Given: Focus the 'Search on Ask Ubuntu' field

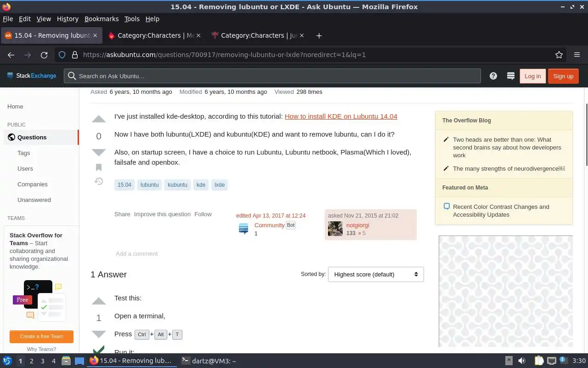Looking at the screenshot, I should [x=272, y=76].
